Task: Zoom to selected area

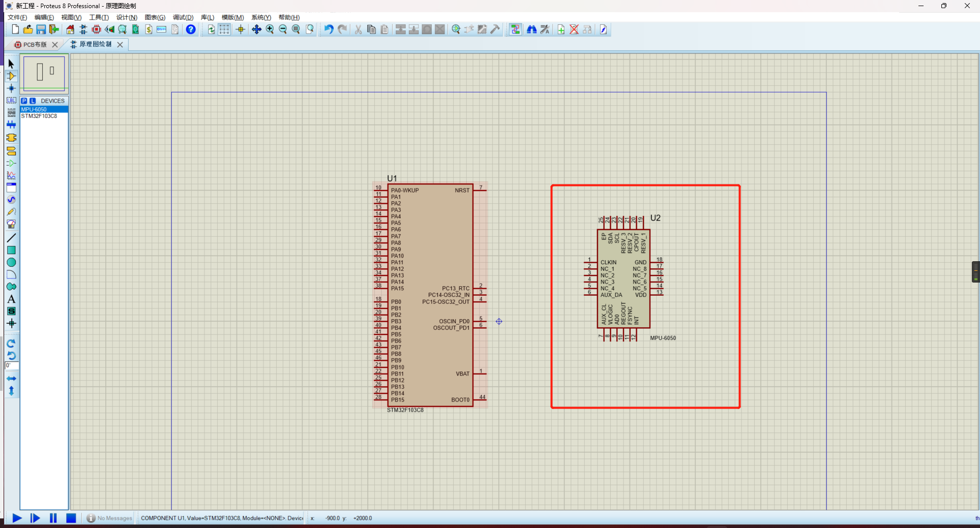Action: [x=309, y=29]
